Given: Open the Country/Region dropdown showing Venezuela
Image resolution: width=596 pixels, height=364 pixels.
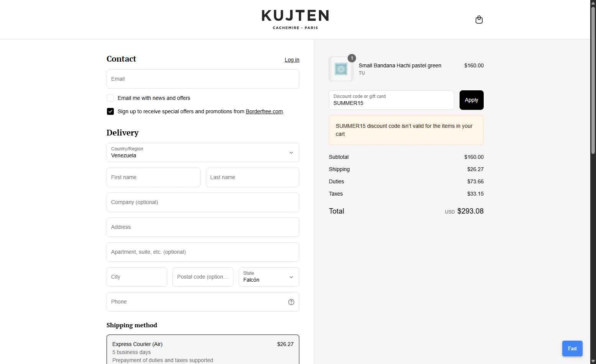Looking at the screenshot, I should [203, 152].
